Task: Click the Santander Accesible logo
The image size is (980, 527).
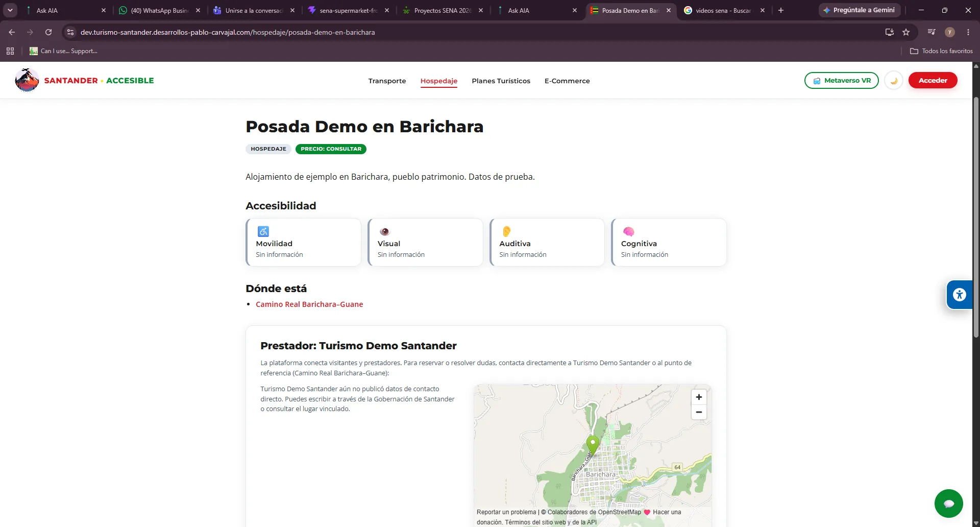Action: pos(84,80)
